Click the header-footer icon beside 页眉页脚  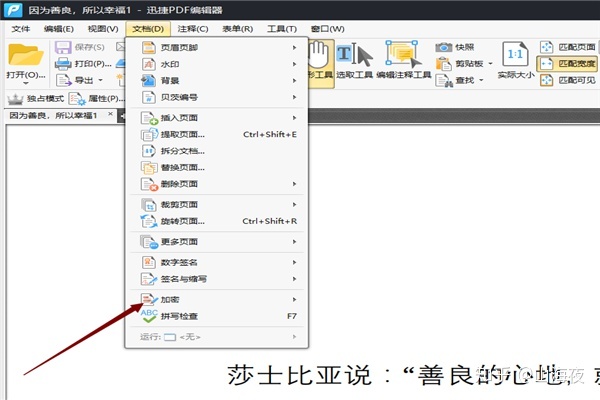coord(148,47)
